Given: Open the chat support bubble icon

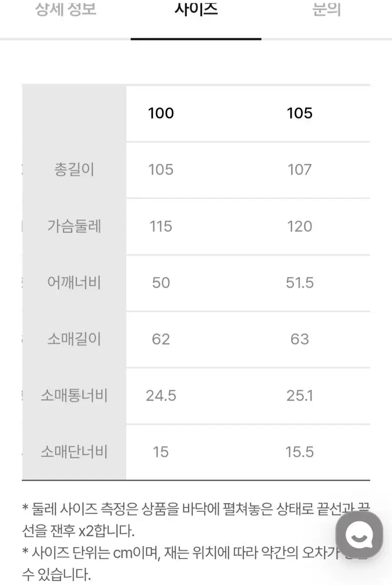Looking at the screenshot, I should (x=359, y=535).
